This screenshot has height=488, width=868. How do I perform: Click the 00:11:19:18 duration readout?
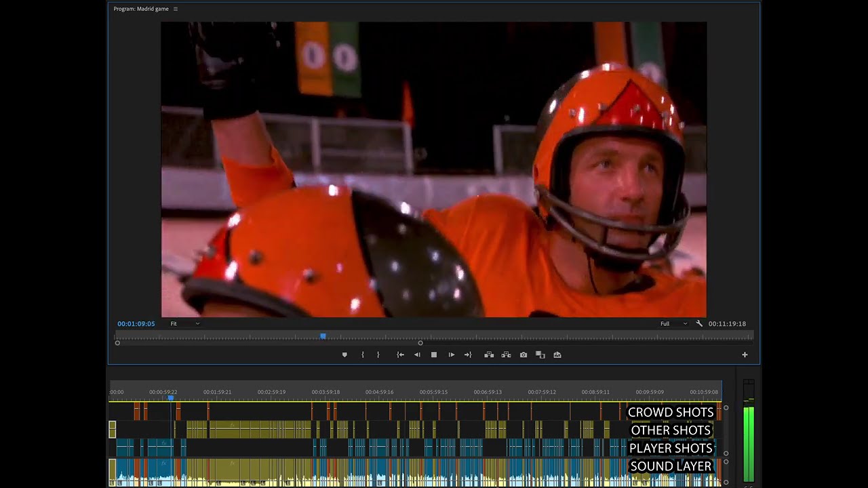[x=727, y=324]
